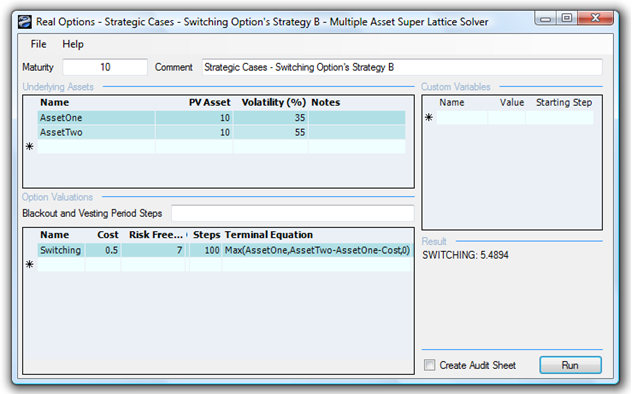Select the AssetOne name cell
The width and height of the screenshot is (632, 394).
coord(96,118)
